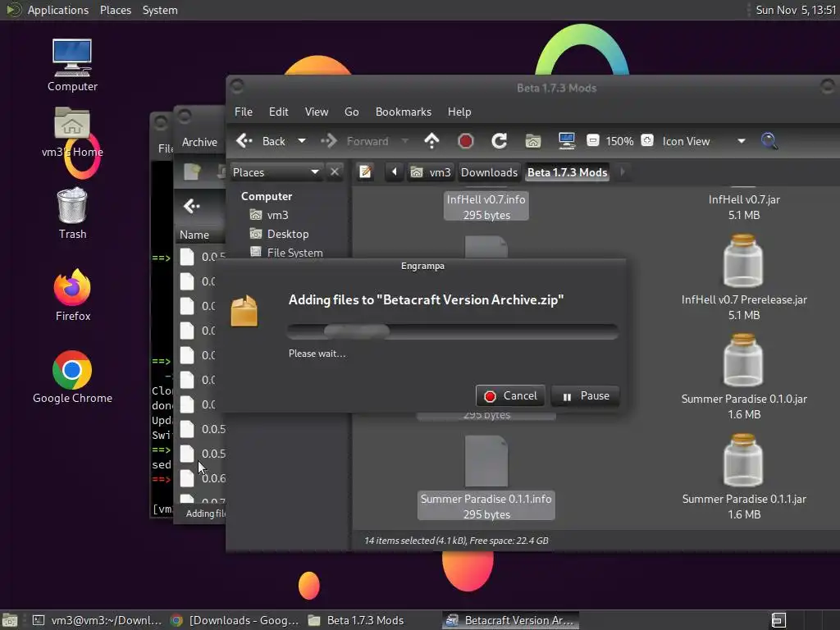Open the Home folder toolbar icon
Screen dimensions: 840x630
click(x=533, y=141)
